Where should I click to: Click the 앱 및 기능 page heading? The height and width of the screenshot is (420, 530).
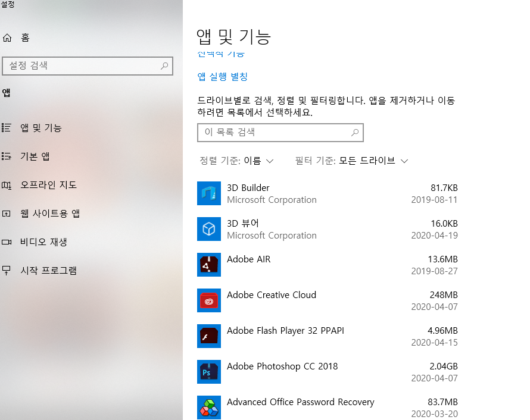(233, 36)
